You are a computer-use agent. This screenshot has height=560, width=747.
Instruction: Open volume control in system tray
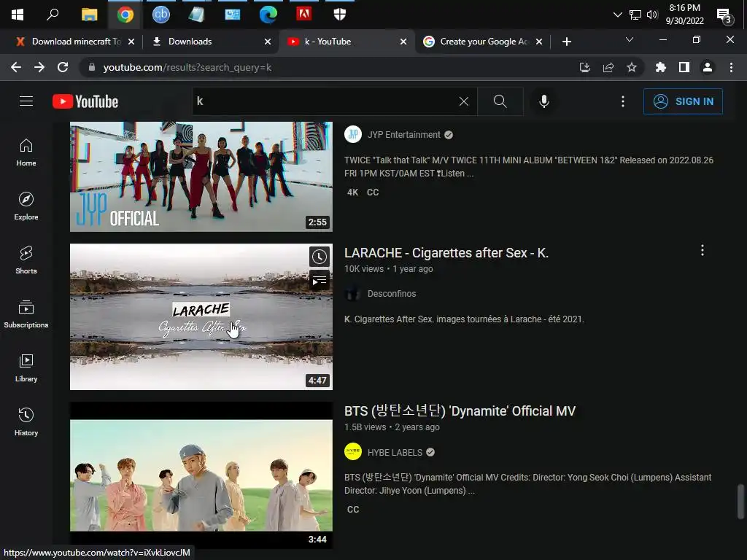652,15
